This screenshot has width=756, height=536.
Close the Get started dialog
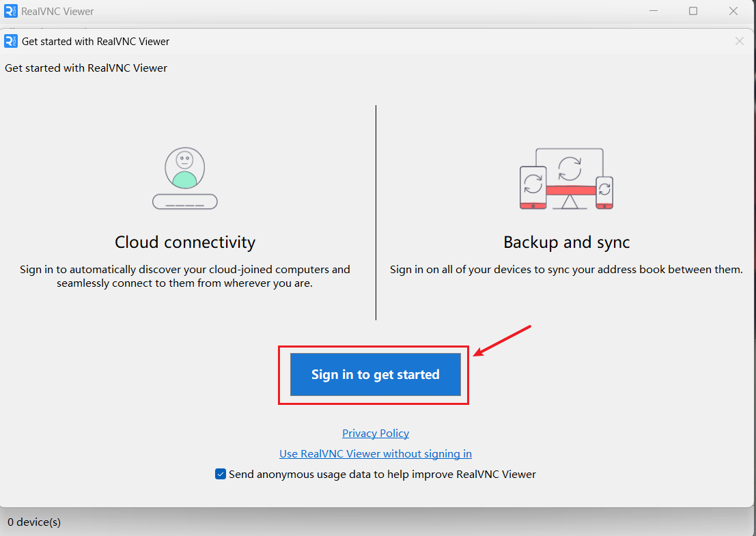pos(739,41)
